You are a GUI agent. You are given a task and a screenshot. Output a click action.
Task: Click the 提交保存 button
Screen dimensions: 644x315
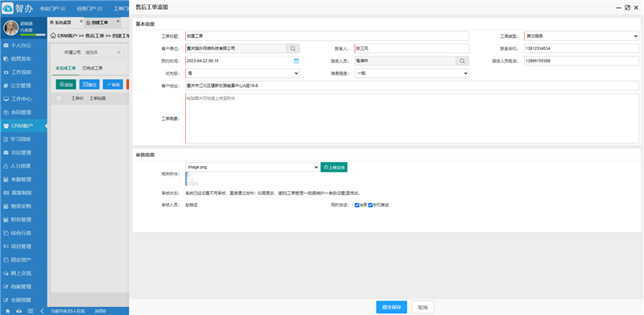[x=391, y=307]
